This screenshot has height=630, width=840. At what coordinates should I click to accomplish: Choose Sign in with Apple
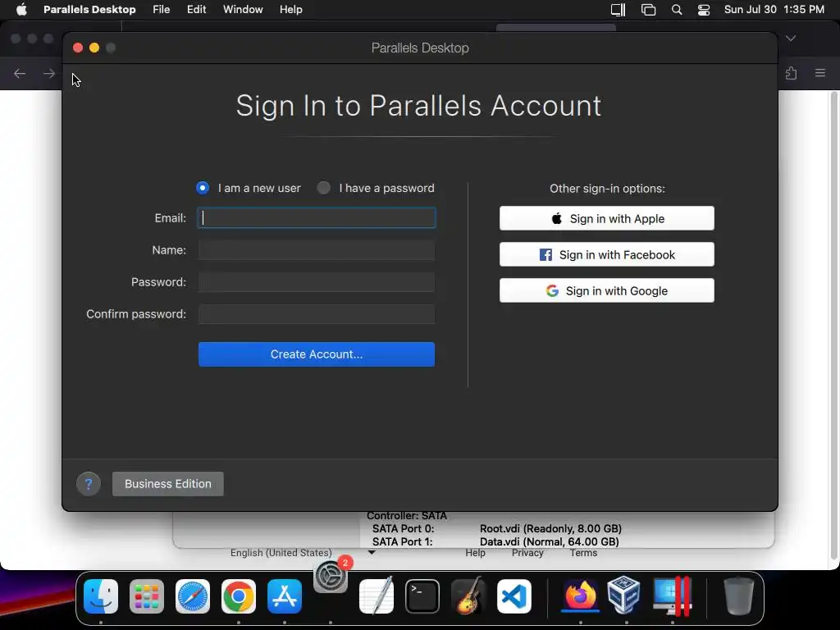pos(607,218)
